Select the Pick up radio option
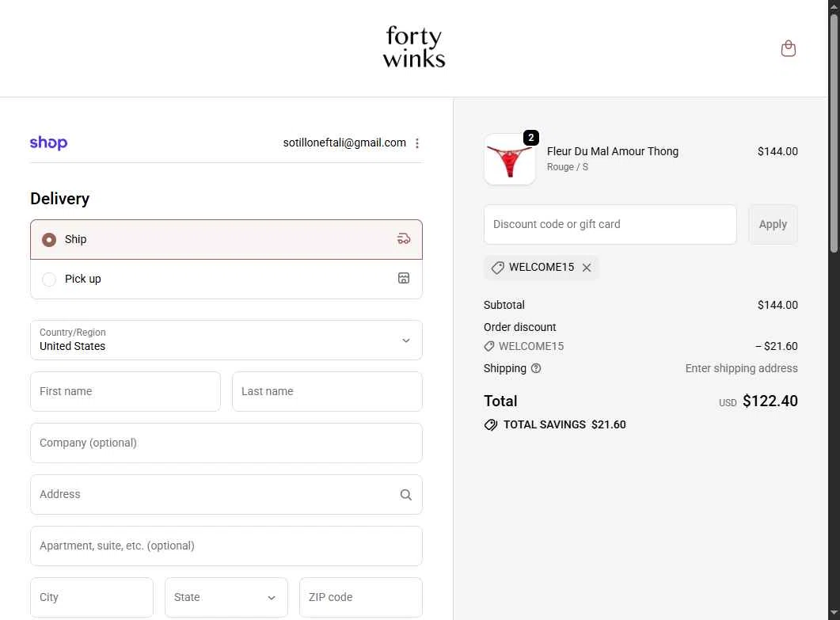The image size is (840, 620). pos(49,280)
